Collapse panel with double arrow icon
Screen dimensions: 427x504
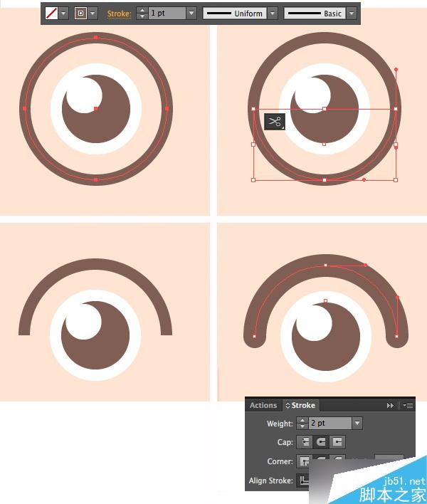pyautogui.click(x=390, y=405)
